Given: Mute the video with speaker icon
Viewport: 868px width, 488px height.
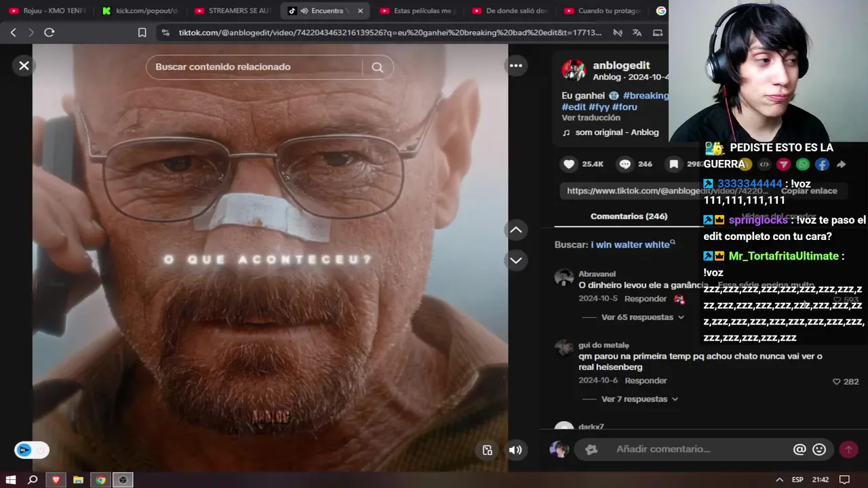Looking at the screenshot, I should point(515,450).
